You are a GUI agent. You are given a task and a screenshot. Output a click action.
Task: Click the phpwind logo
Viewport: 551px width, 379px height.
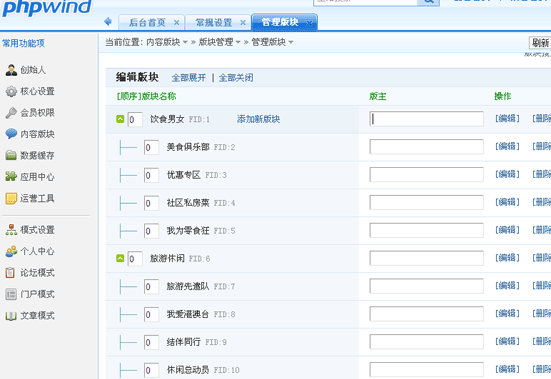coord(47,7)
